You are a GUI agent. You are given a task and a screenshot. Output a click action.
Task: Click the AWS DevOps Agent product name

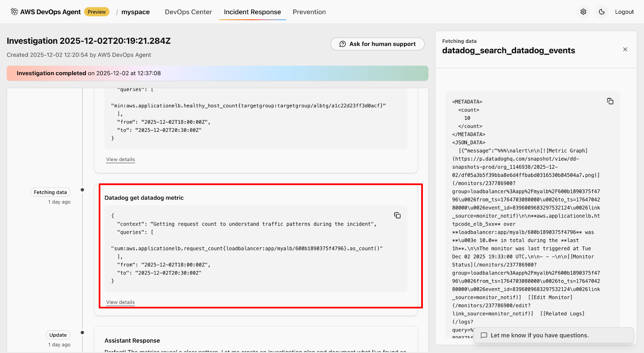[x=51, y=12]
